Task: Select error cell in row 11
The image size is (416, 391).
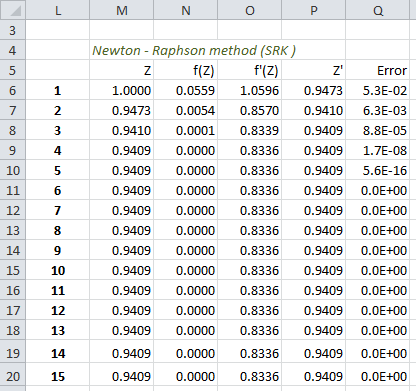Action: click(x=378, y=190)
